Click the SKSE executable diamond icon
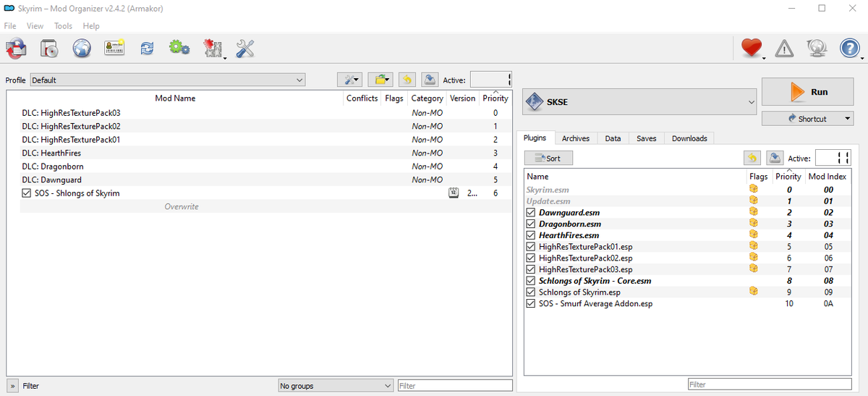Screen dimensions: 868x396 pos(534,102)
